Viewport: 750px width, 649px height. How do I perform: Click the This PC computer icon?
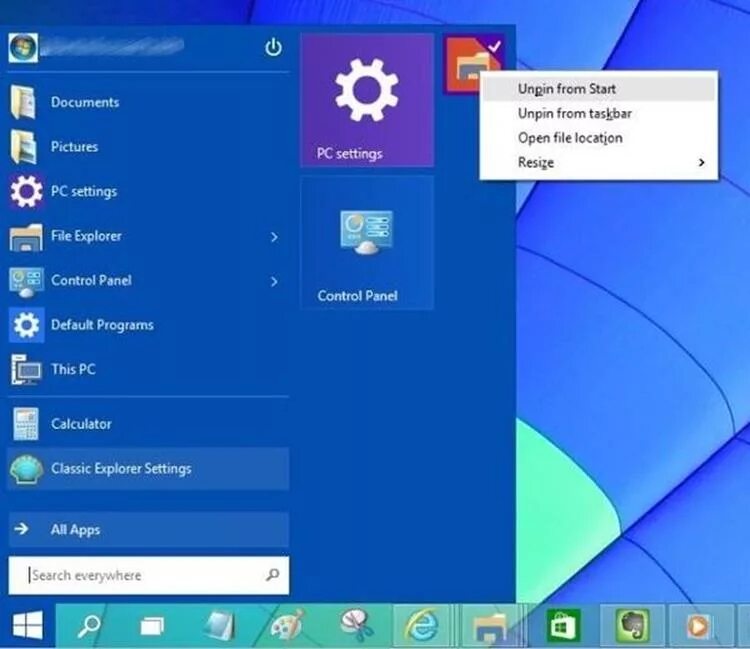coord(26,370)
